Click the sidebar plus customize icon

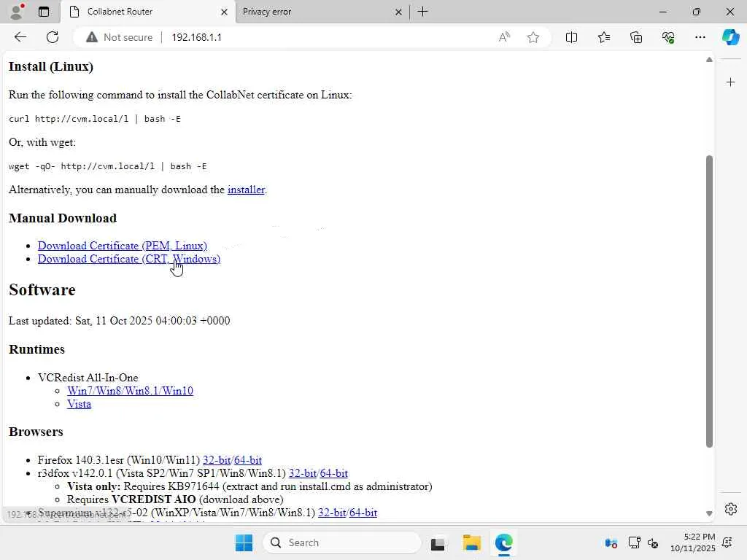point(730,82)
